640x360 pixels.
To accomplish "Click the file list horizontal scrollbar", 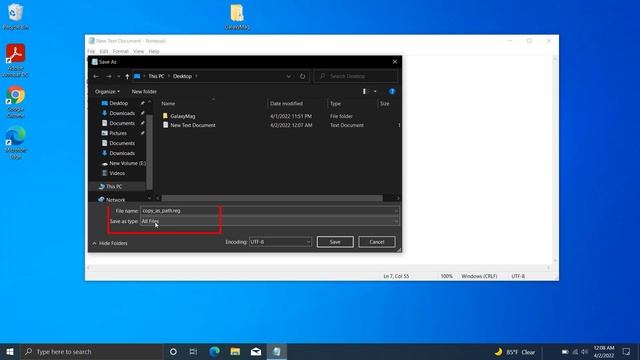I will click(272, 198).
